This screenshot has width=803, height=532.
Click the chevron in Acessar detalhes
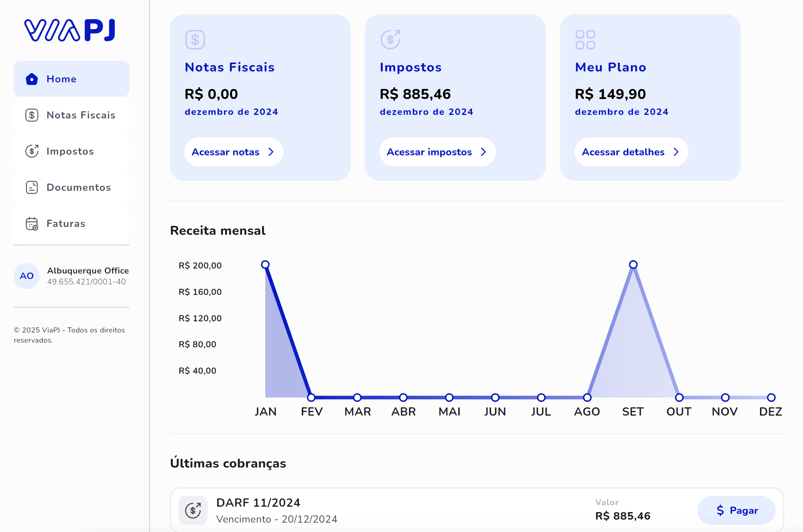[x=676, y=152]
